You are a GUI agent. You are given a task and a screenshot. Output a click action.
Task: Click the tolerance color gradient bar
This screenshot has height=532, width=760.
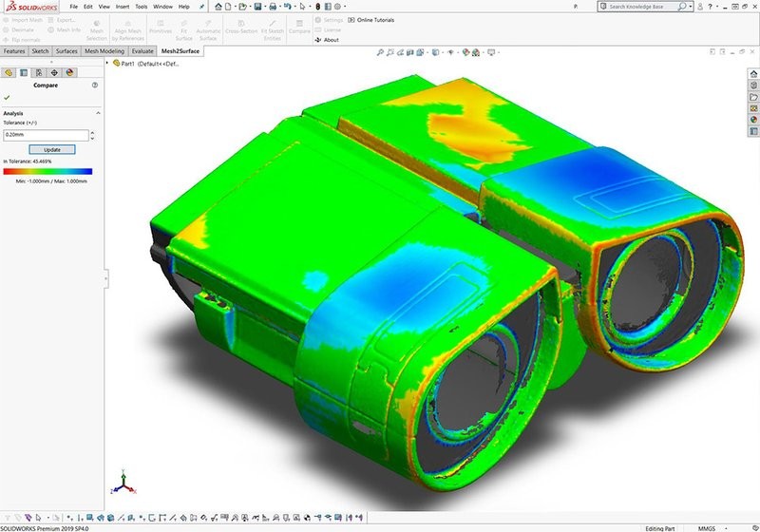pos(47,172)
